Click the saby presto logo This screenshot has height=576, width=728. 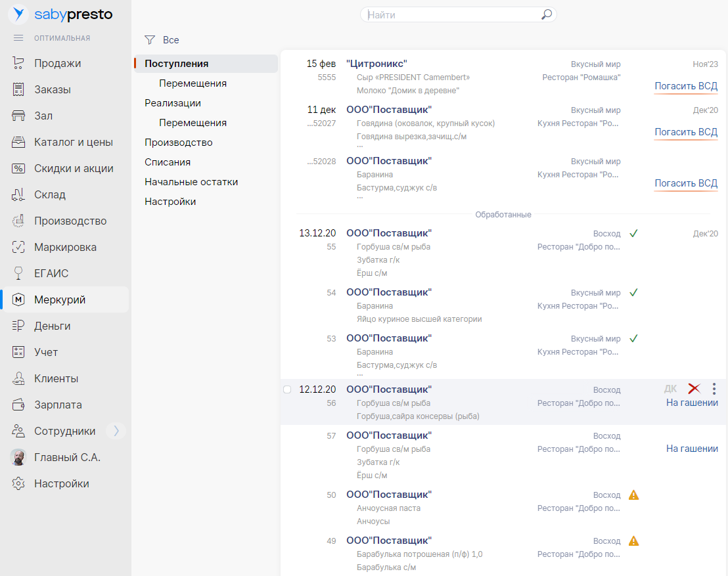tap(60, 14)
